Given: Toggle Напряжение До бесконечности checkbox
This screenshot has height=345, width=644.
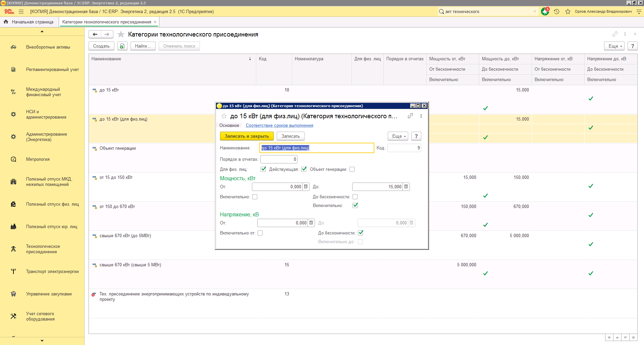Looking at the screenshot, I should point(361,233).
